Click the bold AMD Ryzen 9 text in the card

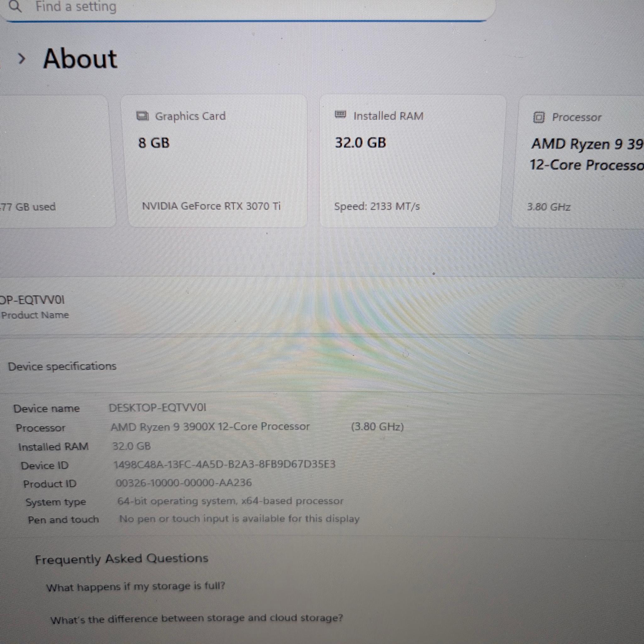pyautogui.click(x=587, y=144)
